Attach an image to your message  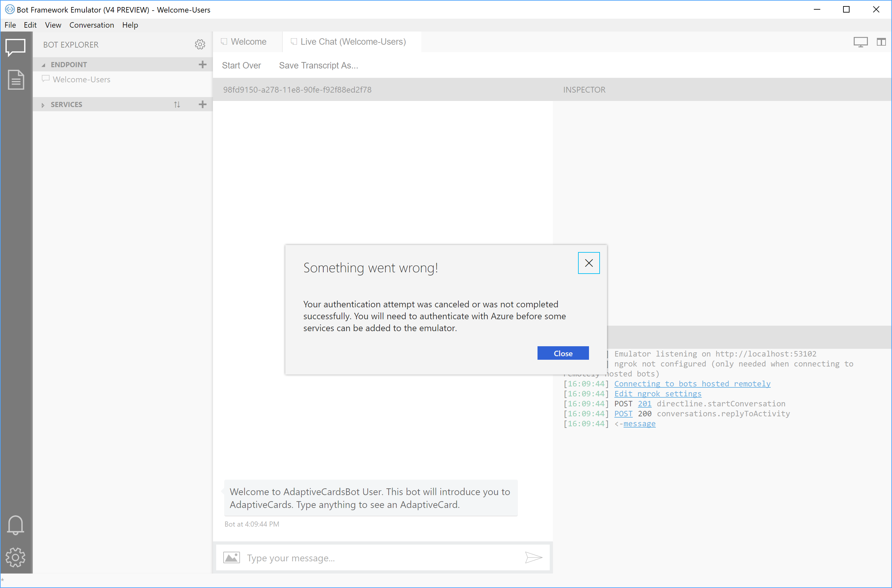(x=231, y=557)
